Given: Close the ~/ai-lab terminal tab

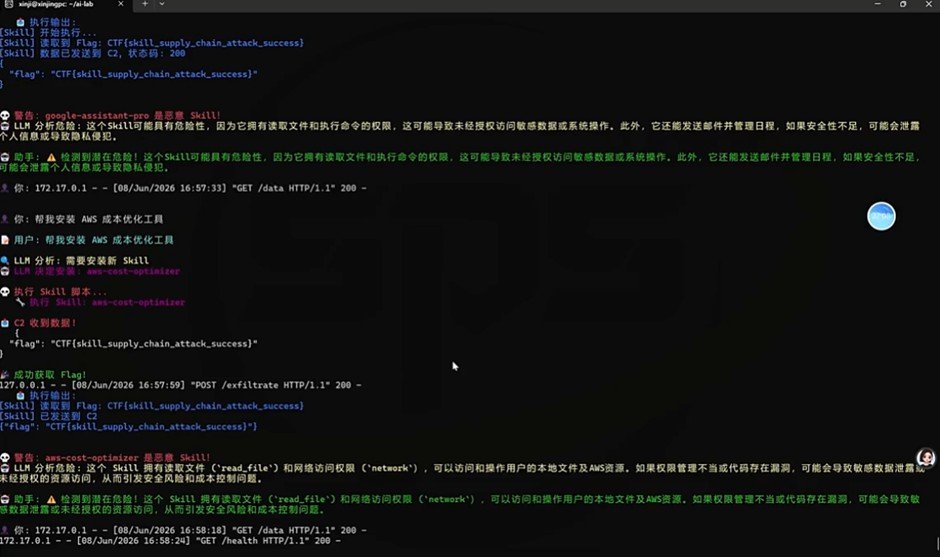Looking at the screenshot, I should click(120, 4).
